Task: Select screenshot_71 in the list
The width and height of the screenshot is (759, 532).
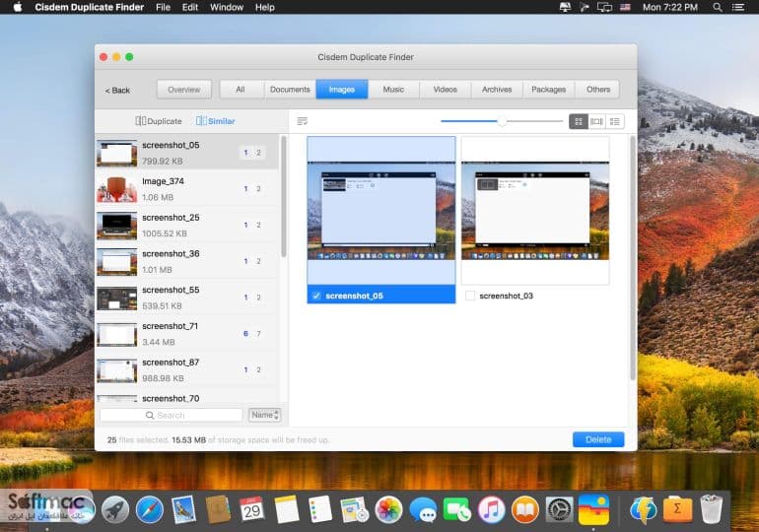Action: pyautogui.click(x=187, y=334)
